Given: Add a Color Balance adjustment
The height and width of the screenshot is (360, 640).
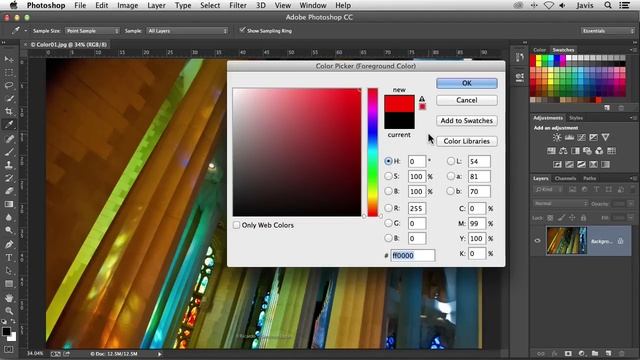Looking at the screenshot, I should (563, 151).
